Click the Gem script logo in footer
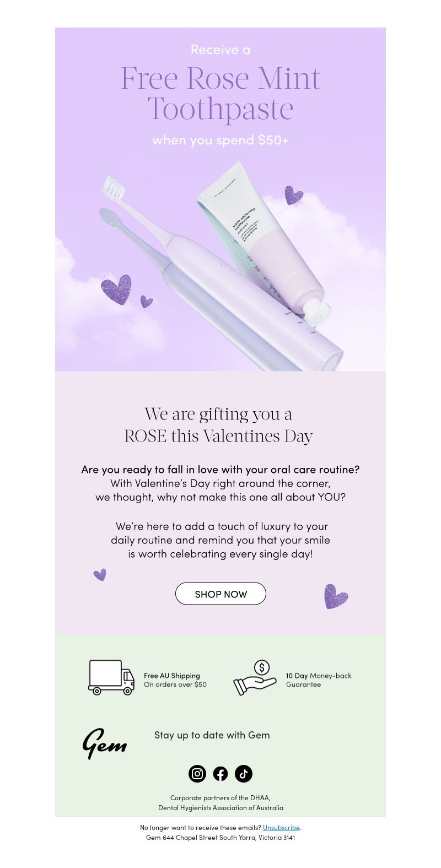Image resolution: width=441 pixels, height=868 pixels. pyautogui.click(x=104, y=743)
